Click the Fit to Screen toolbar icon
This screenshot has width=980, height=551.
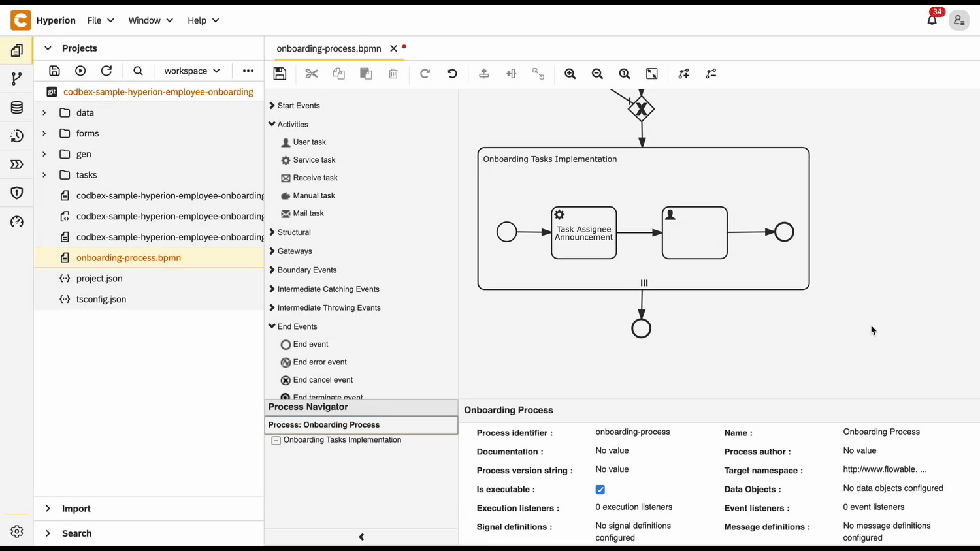click(651, 73)
